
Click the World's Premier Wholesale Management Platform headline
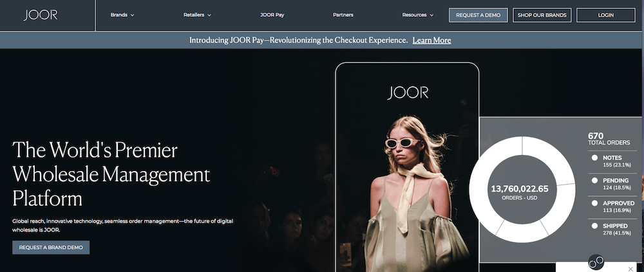pyautogui.click(x=111, y=174)
